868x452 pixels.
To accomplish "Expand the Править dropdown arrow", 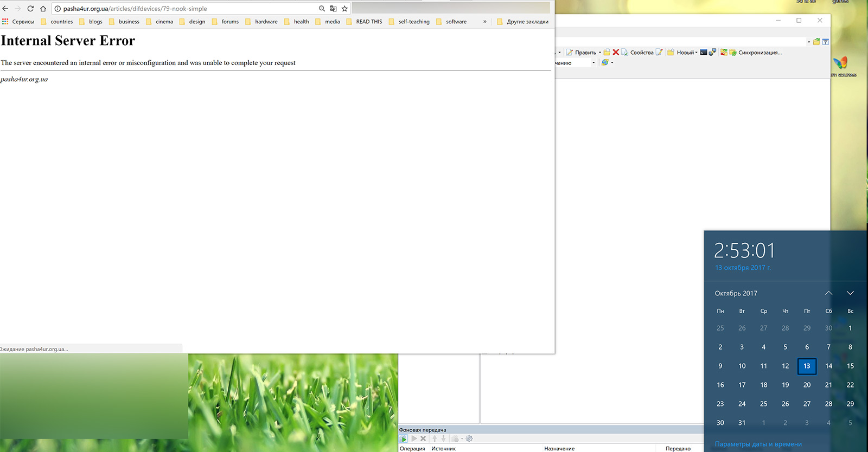I will pos(600,53).
